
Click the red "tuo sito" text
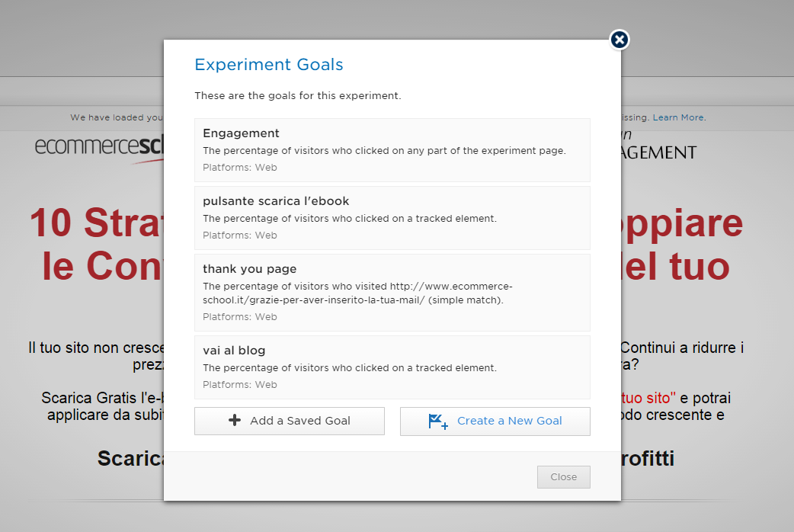(x=646, y=398)
